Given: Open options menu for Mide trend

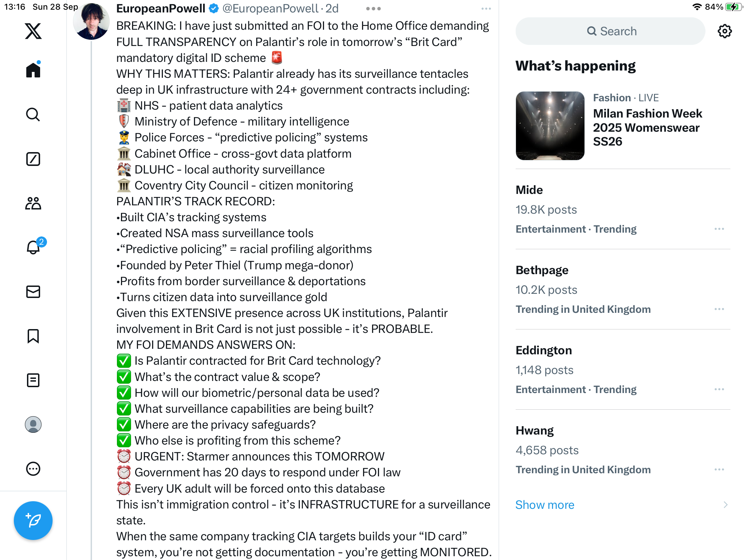Looking at the screenshot, I should pos(719,229).
